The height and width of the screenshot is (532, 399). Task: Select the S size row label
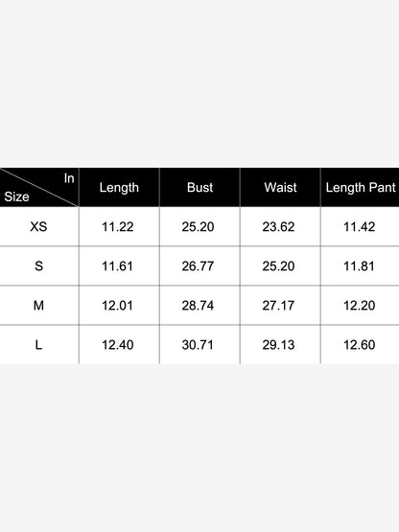coord(38,266)
